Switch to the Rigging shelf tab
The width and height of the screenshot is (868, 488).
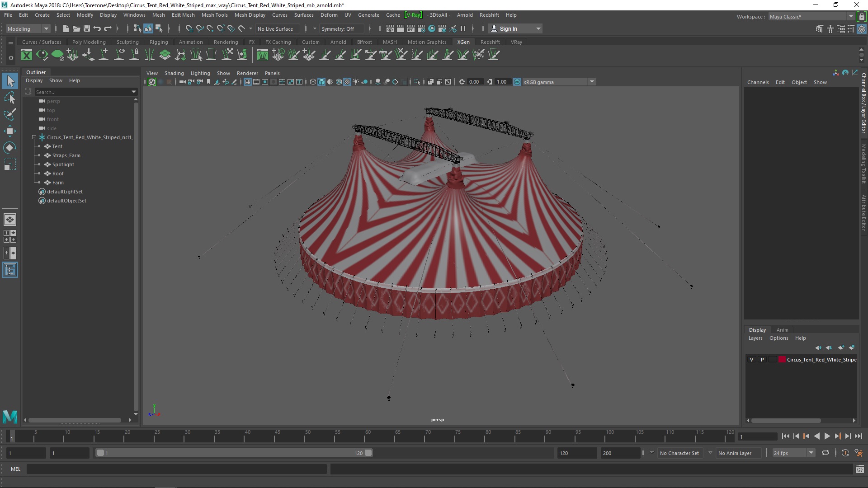[x=159, y=42]
